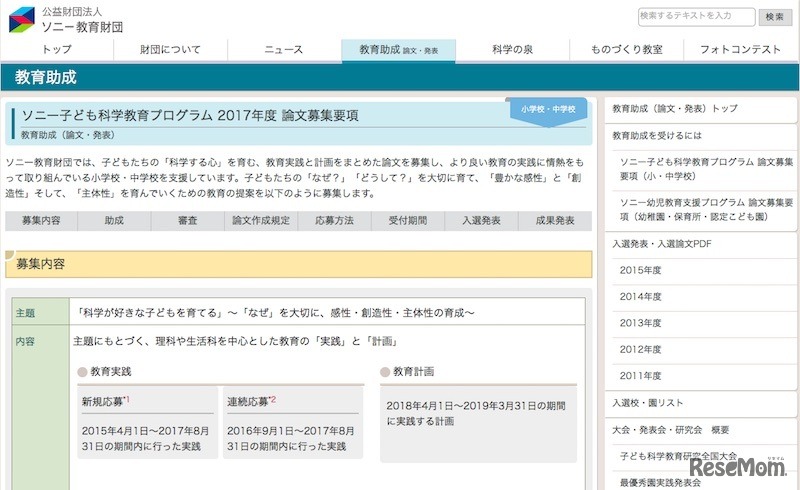Open the 2012年度 sidebar link
Viewport: 800px width, 490px height.
(x=640, y=350)
